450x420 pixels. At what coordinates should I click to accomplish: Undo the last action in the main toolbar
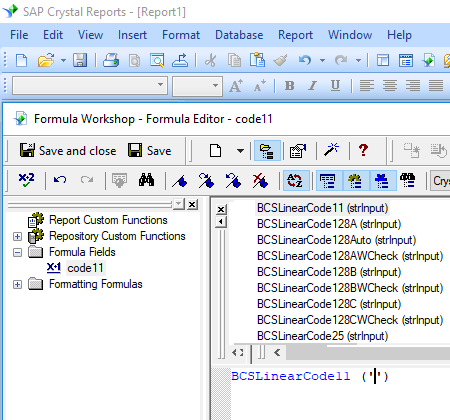click(305, 60)
